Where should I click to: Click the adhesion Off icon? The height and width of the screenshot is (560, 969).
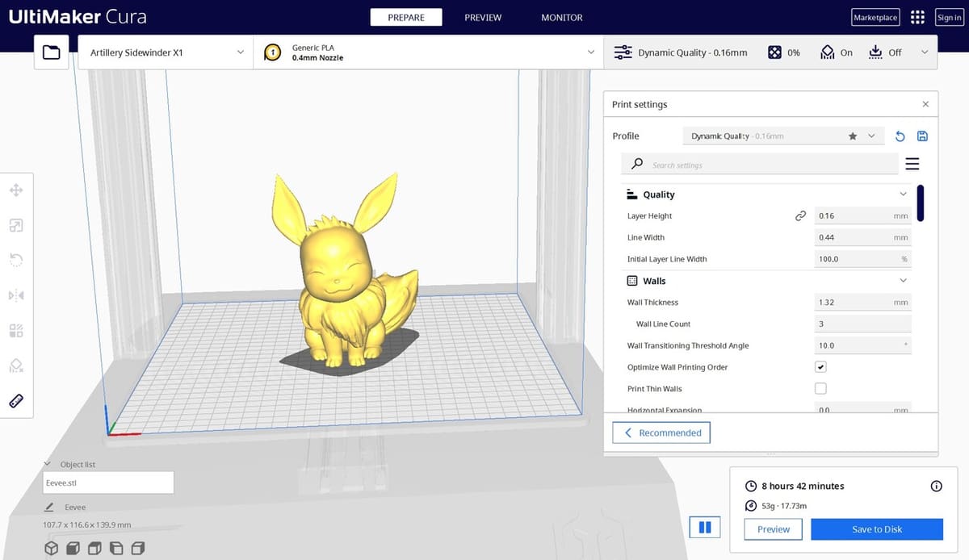[876, 52]
